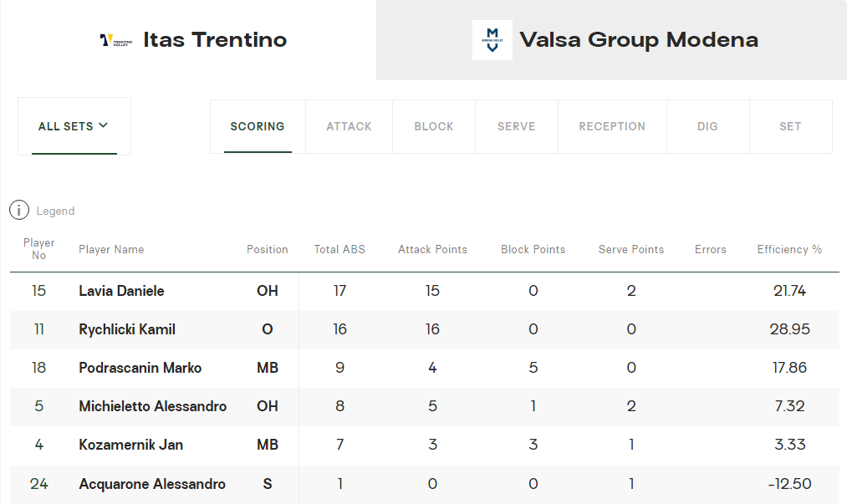Screen dimensions: 847x504
Task: Open the BLOCK statistics tab
Action: 434,126
